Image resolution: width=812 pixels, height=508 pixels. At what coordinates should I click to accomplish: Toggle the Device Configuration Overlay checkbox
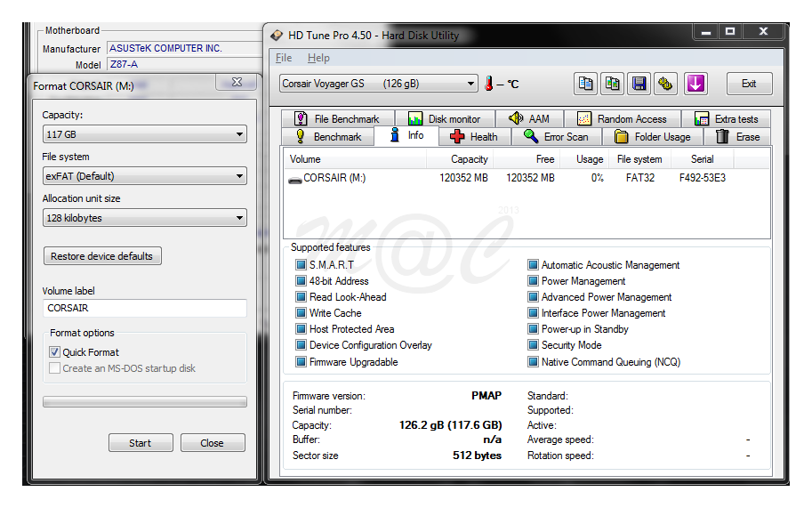[301, 345]
